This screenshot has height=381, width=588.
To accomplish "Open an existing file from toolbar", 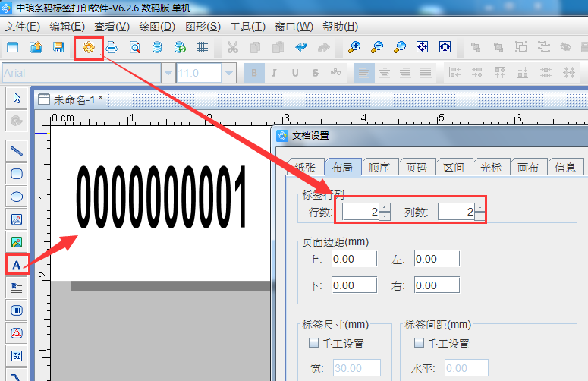I will click(x=36, y=47).
